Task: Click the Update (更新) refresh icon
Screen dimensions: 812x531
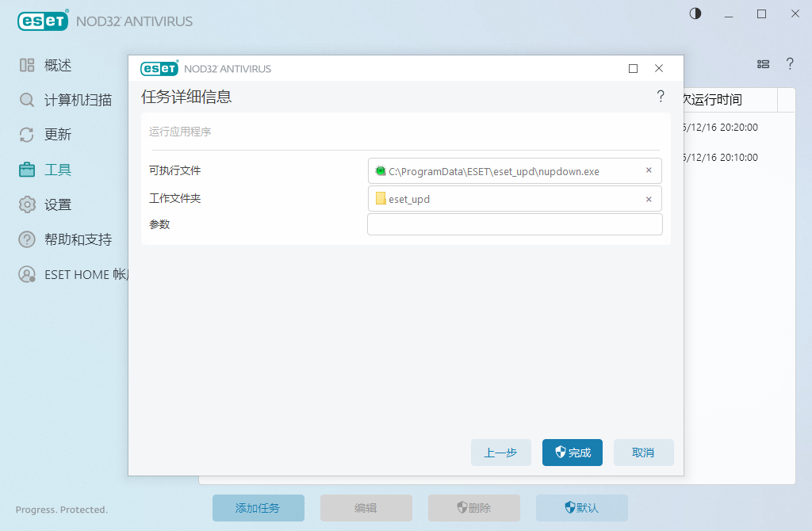Action: [x=27, y=135]
